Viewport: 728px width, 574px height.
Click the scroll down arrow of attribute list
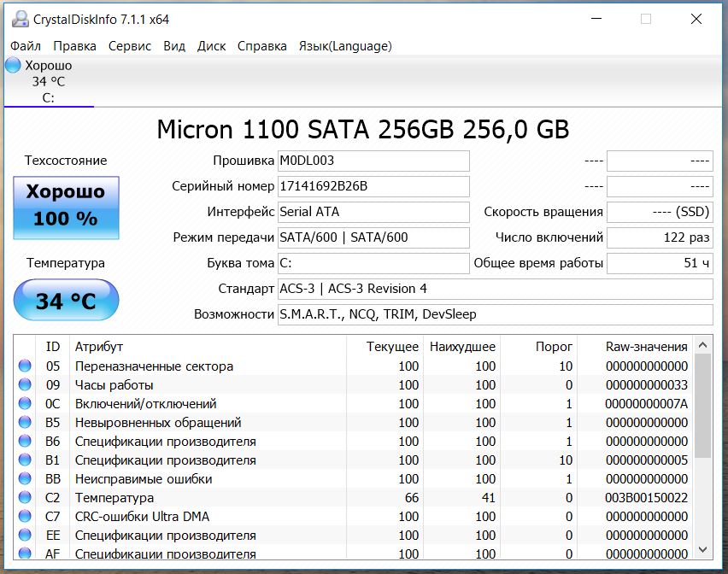[702, 549]
